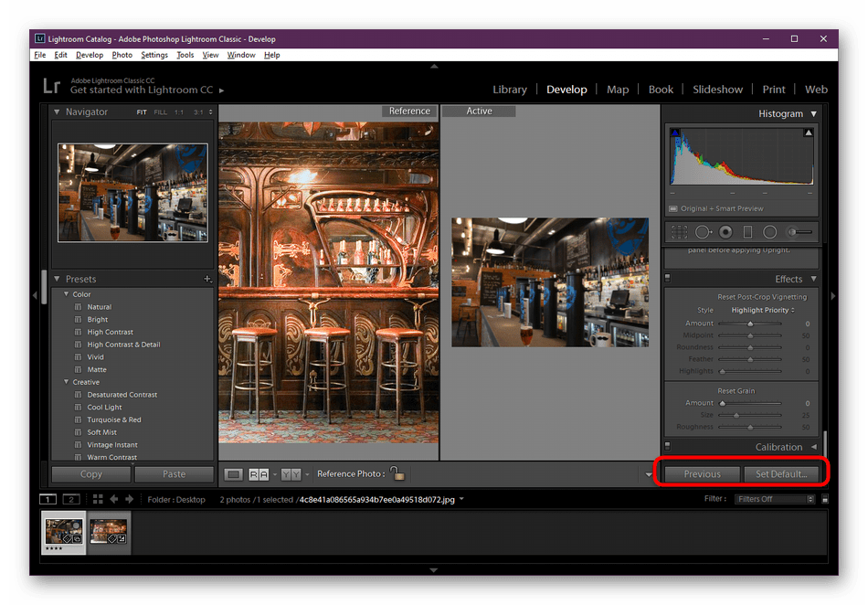Set Navigator zoom to FIT

(x=142, y=112)
